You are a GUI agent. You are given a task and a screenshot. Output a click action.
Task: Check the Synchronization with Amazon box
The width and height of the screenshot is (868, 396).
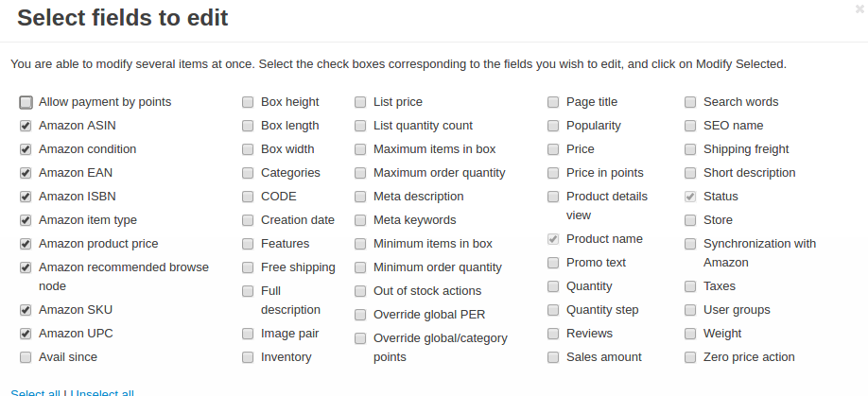[690, 244]
